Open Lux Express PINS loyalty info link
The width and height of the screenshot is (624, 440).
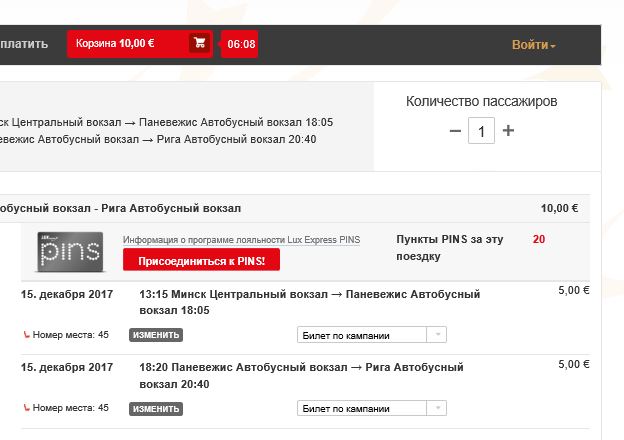(241, 240)
